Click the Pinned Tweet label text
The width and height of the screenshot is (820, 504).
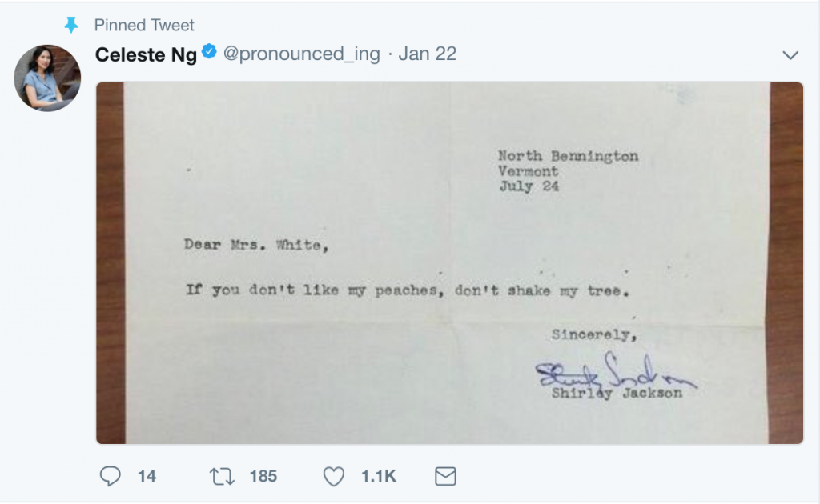(144, 26)
